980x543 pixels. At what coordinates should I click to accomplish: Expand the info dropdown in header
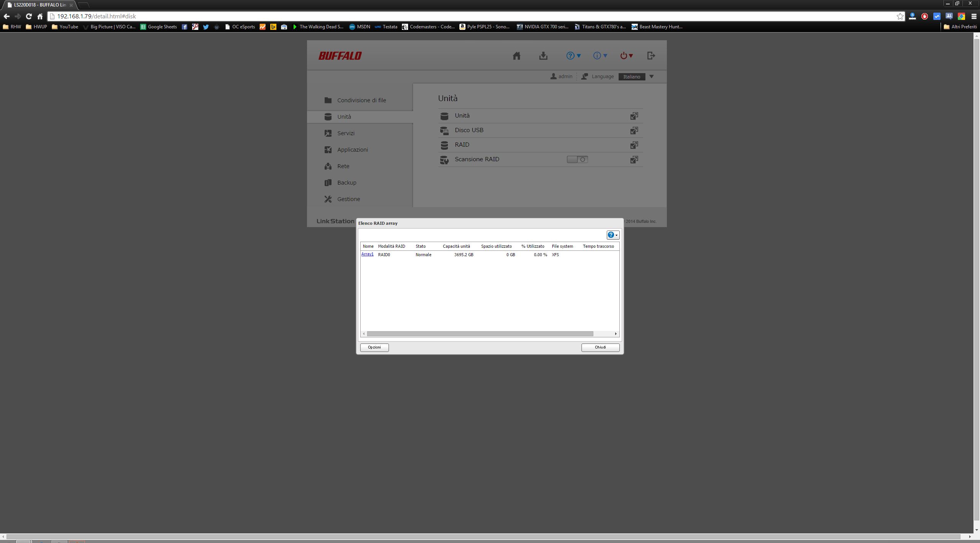[600, 56]
